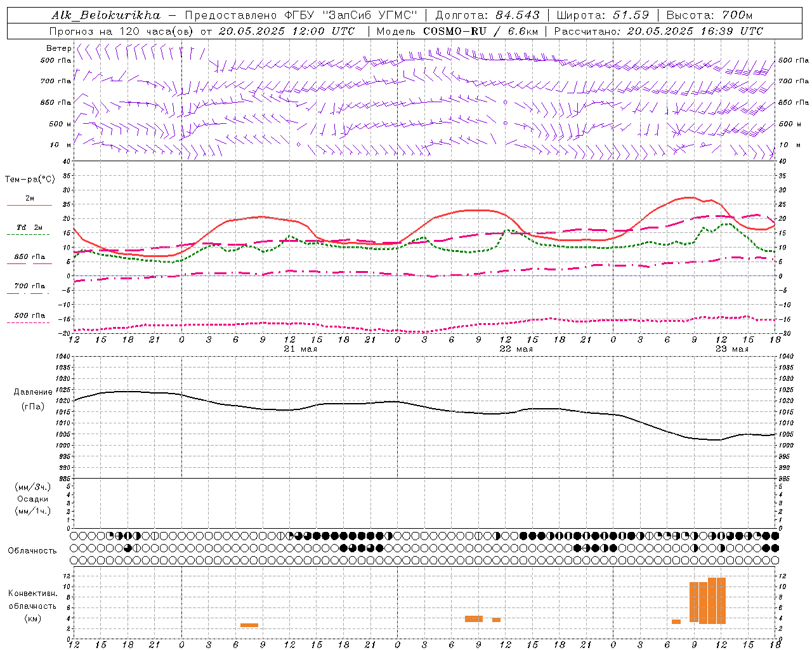The image size is (812, 650).
Task: Click the '850 гПа' temperature legend entry
Action: point(29,257)
